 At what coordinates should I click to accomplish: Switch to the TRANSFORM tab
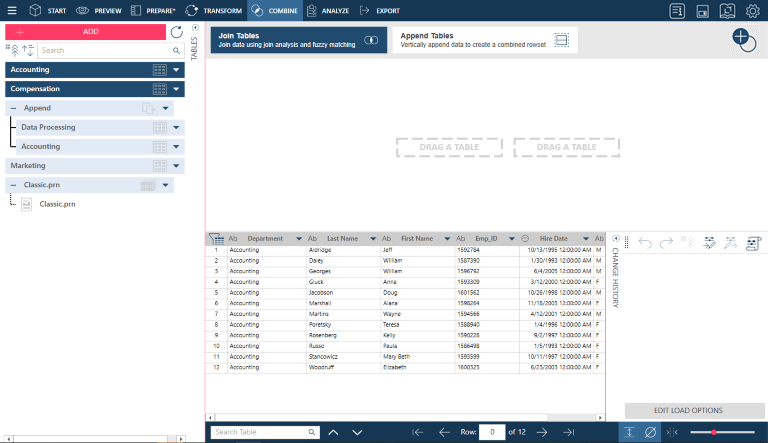click(x=214, y=10)
